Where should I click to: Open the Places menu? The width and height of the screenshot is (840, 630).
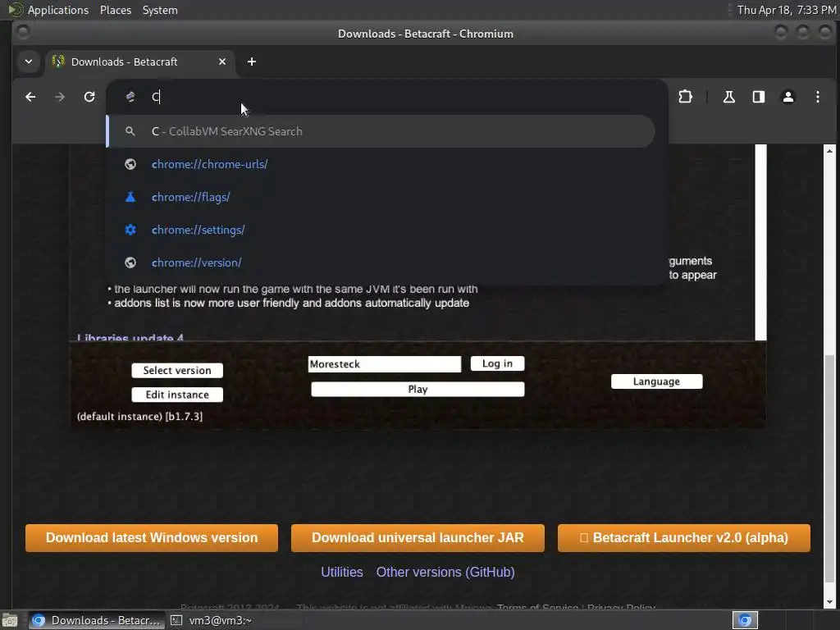coord(116,10)
